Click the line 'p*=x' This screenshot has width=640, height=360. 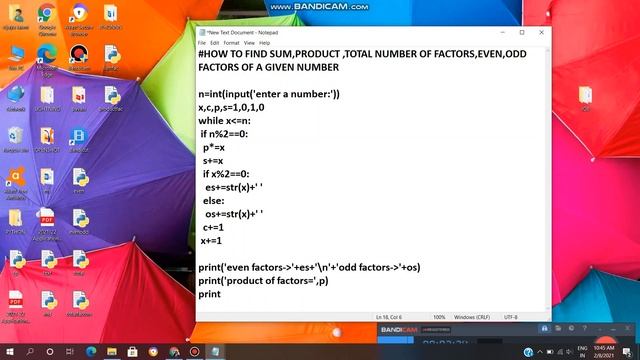click(x=214, y=147)
